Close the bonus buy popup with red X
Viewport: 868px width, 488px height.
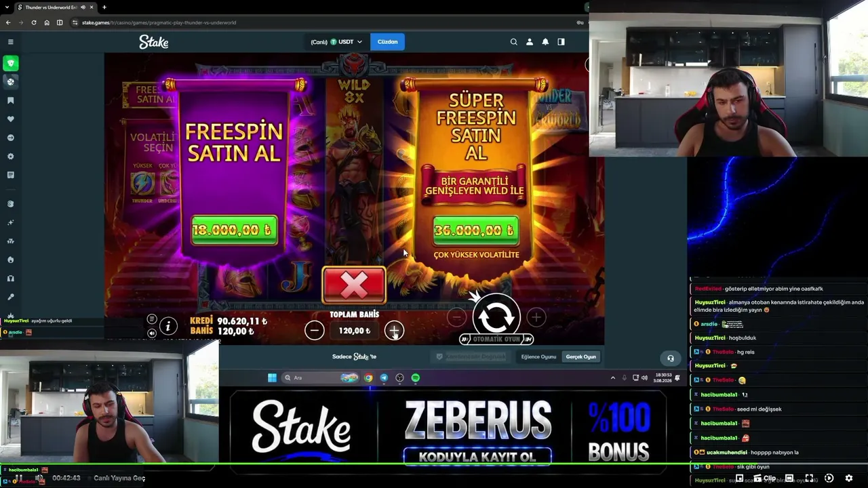pos(354,285)
